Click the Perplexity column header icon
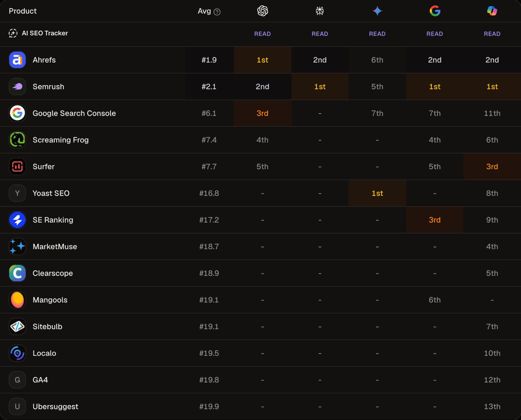The image size is (521, 420). pyautogui.click(x=320, y=11)
